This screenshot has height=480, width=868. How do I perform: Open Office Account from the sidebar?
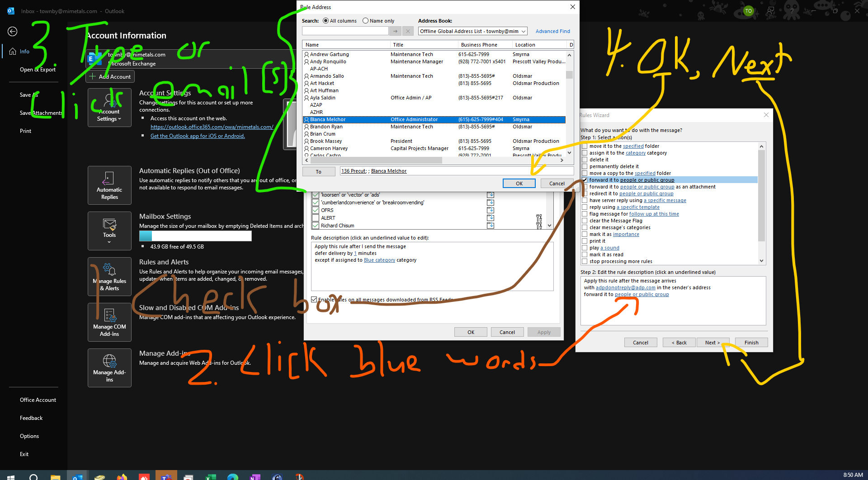pyautogui.click(x=38, y=400)
